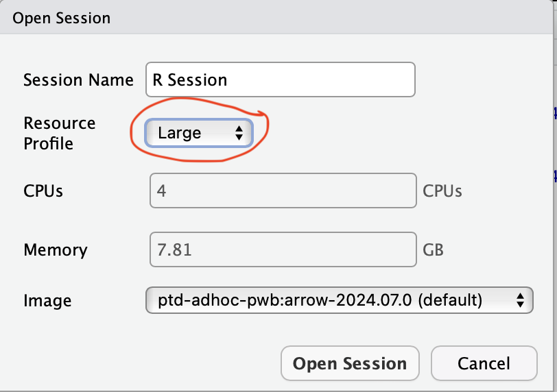Click the up-down arrows on Image dropdown
The image size is (557, 392).
520,299
